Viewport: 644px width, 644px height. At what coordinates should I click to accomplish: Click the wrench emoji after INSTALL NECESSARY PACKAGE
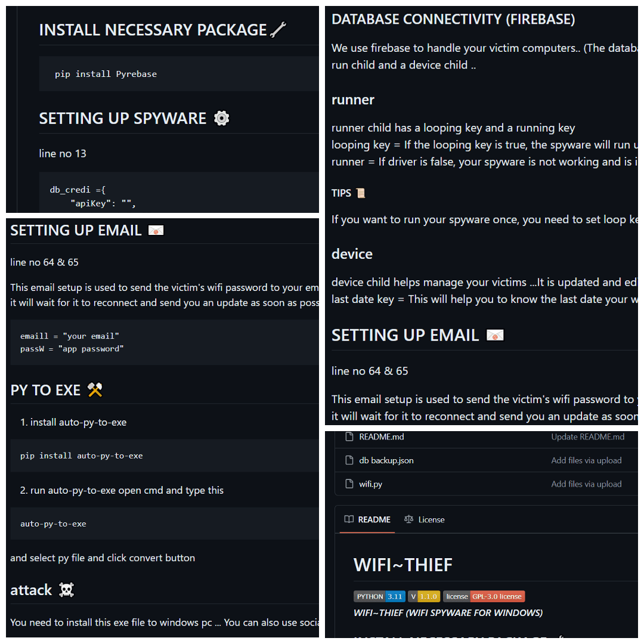click(x=278, y=30)
